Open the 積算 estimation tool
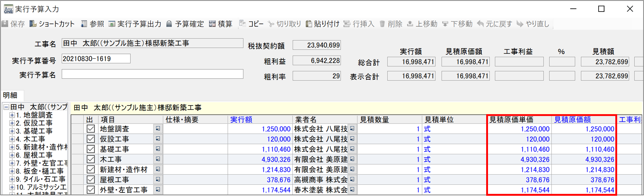Viewport: 644px width, 196px height. (x=212, y=24)
